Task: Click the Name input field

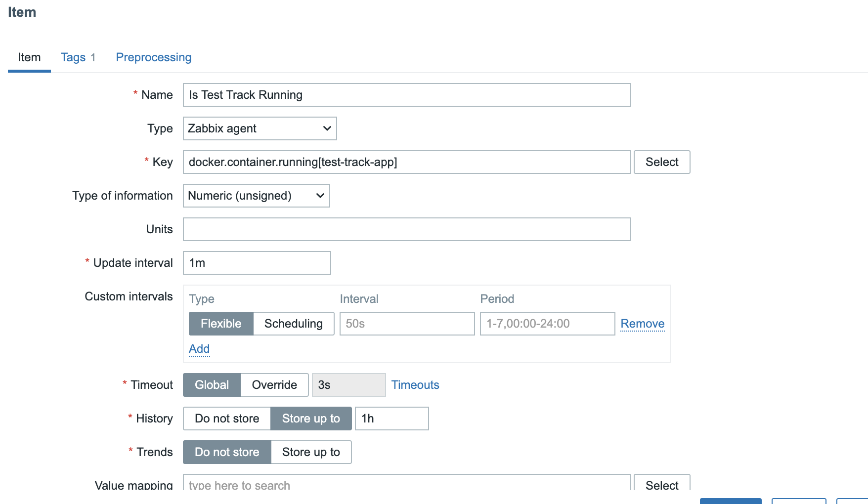Action: point(406,95)
